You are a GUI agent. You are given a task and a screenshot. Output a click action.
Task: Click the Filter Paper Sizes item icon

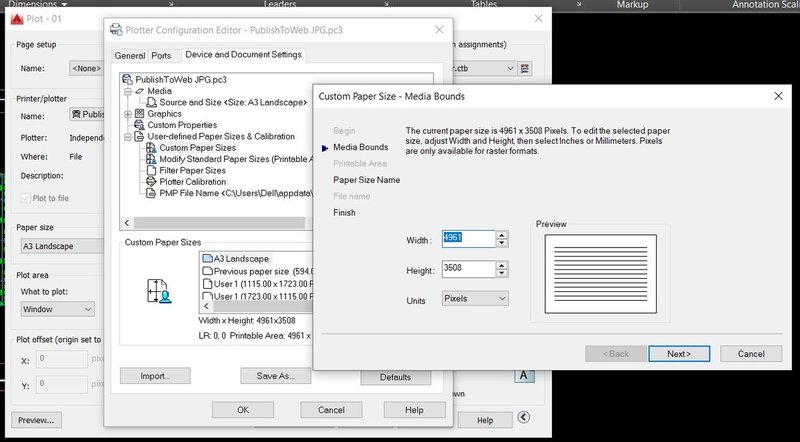[x=152, y=170]
